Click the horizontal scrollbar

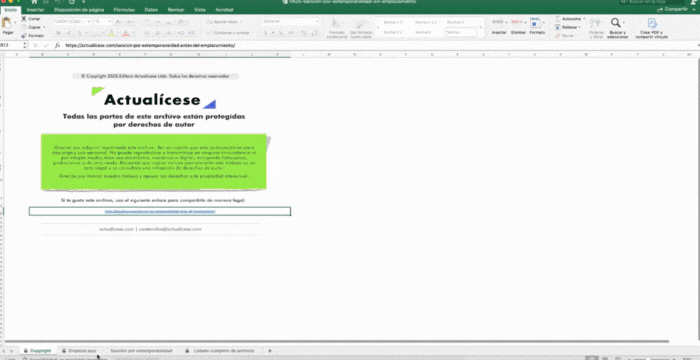pyautogui.click(x=336, y=342)
